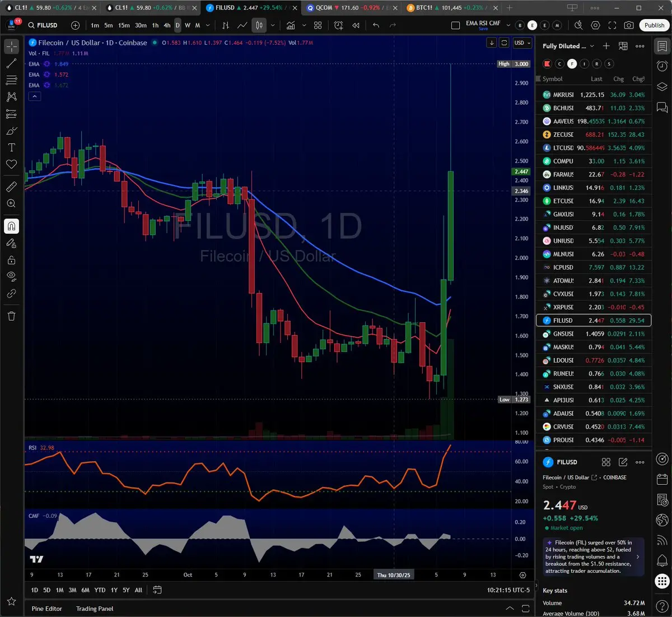
Task: Open the Fibonacci and Gann tools
Action: pyautogui.click(x=11, y=80)
